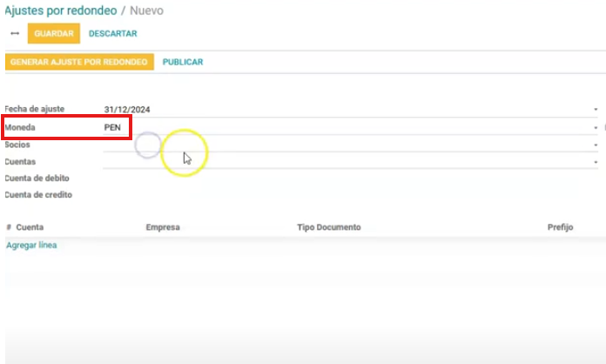Sort by the Cuenta column header
Screen dimensions: 606x364
pyautogui.click(x=30, y=227)
